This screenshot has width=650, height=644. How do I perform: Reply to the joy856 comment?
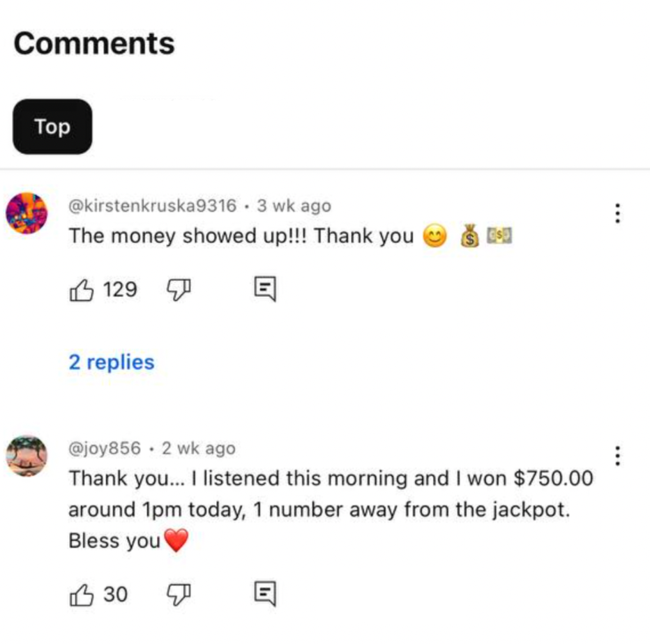266,595
